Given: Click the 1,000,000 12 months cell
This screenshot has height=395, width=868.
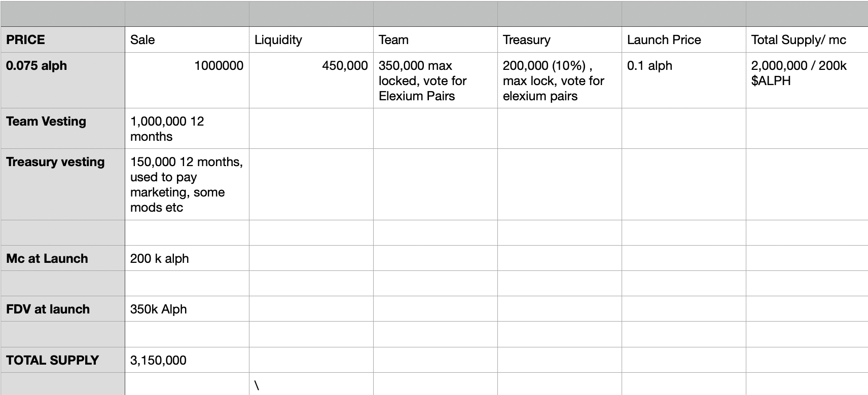Looking at the screenshot, I should pyautogui.click(x=187, y=128).
